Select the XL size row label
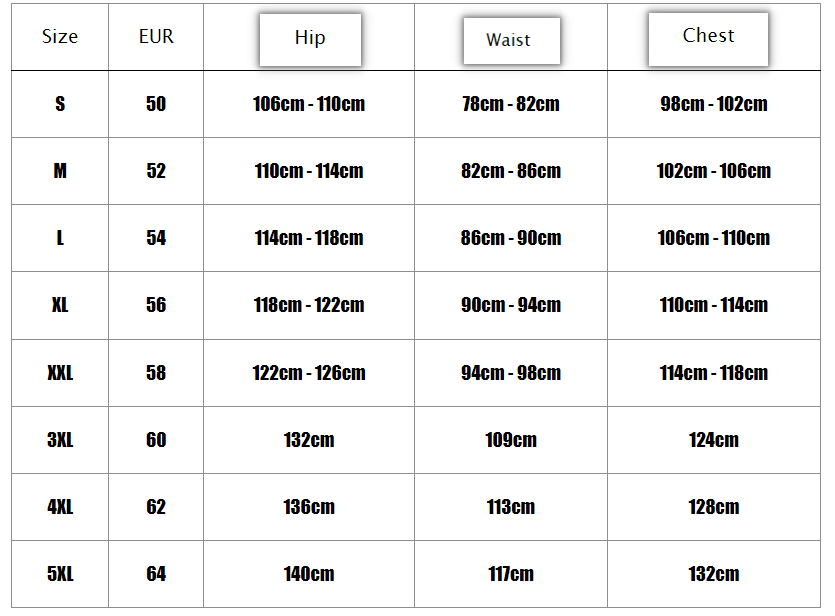835x616 pixels. pos(60,305)
